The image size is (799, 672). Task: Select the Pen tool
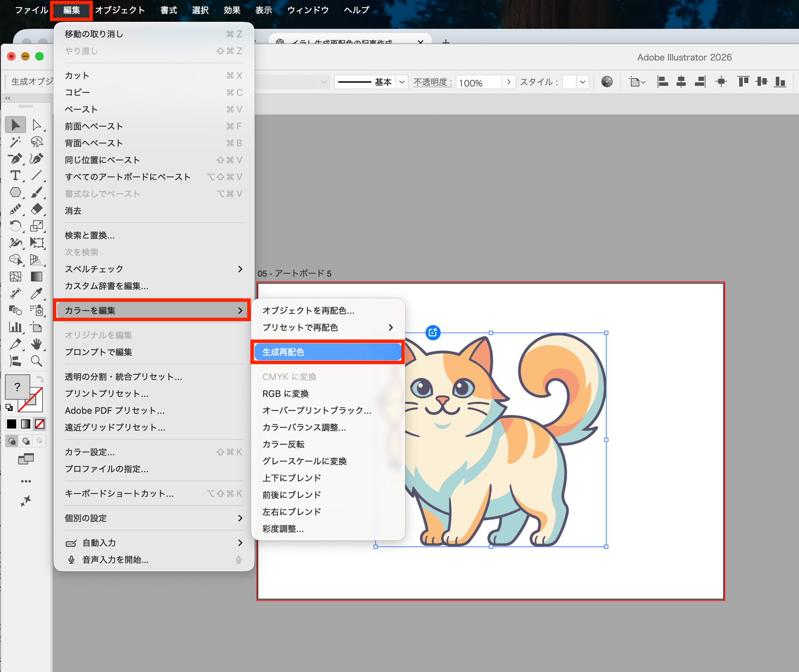pyautogui.click(x=15, y=158)
